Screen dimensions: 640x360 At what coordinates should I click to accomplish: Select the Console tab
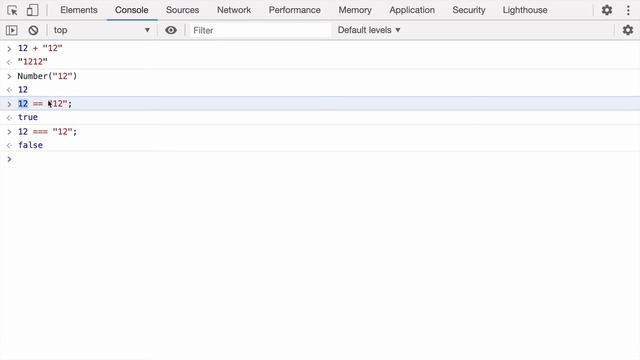(x=131, y=10)
